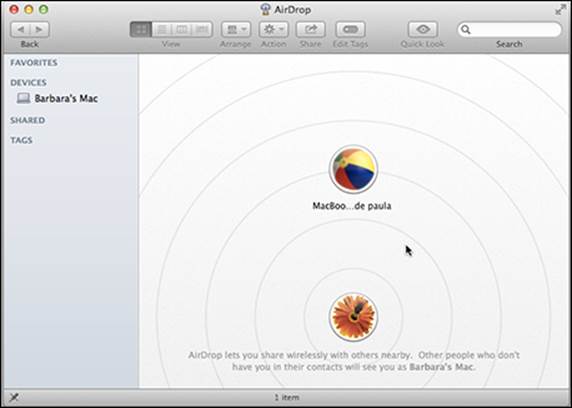Open the Arrange dropdown menu
572x408 pixels.
coord(236,30)
